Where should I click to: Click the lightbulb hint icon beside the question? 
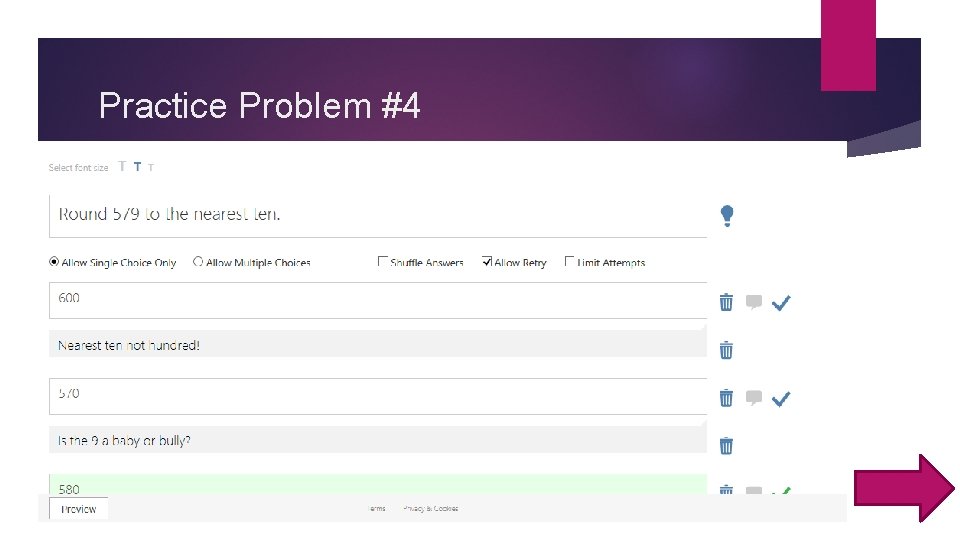[x=727, y=216]
